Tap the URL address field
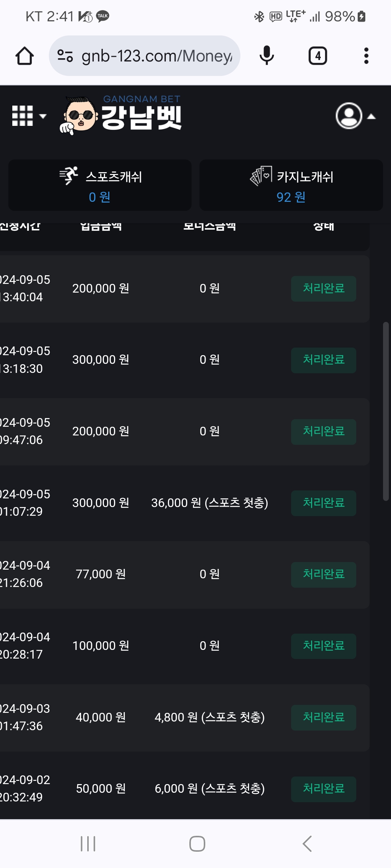Viewport: 391px width, 868px height. (156, 56)
